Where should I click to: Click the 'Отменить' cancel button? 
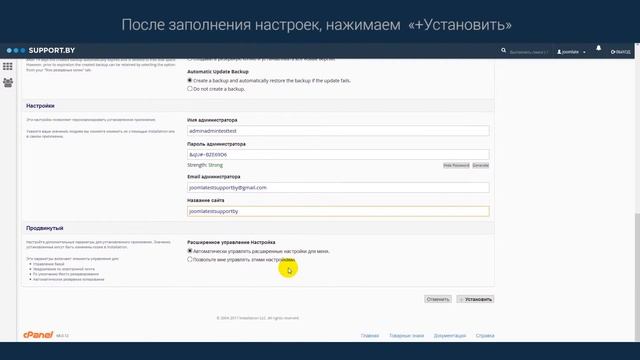point(438,299)
